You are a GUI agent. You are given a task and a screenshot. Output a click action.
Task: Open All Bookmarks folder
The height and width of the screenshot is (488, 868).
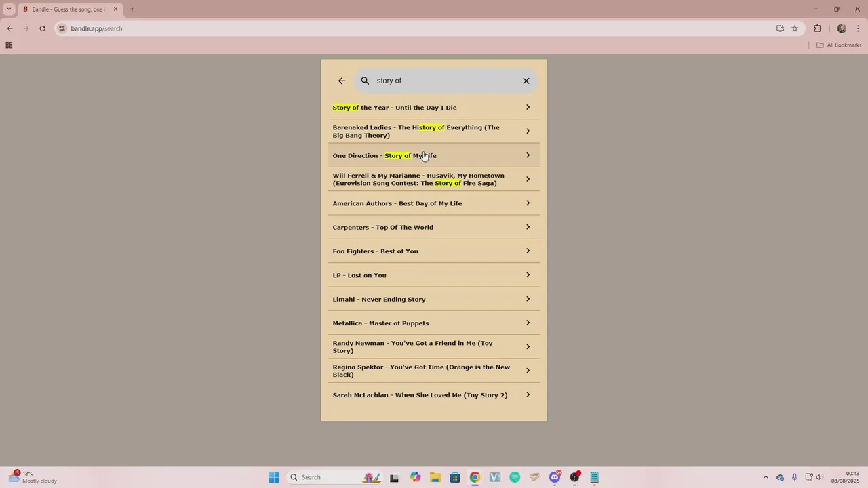coord(838,45)
